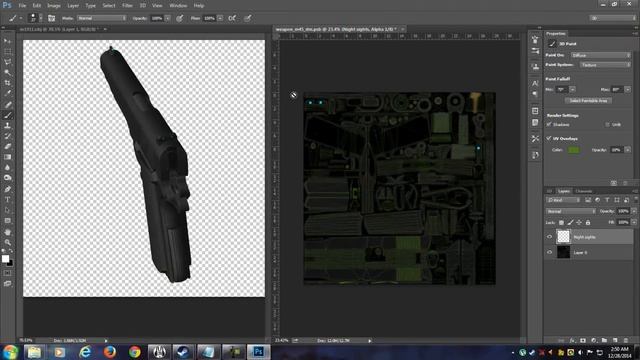
Task: Open the Filter menu
Action: pyautogui.click(x=127, y=5)
